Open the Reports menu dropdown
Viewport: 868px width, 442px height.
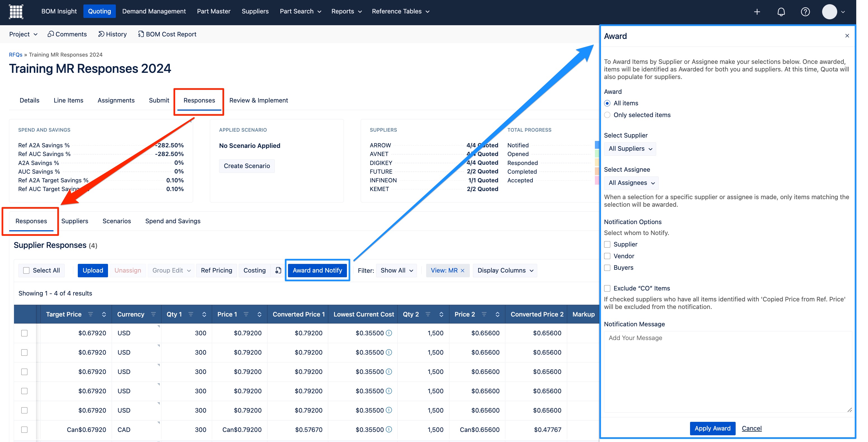pos(346,11)
